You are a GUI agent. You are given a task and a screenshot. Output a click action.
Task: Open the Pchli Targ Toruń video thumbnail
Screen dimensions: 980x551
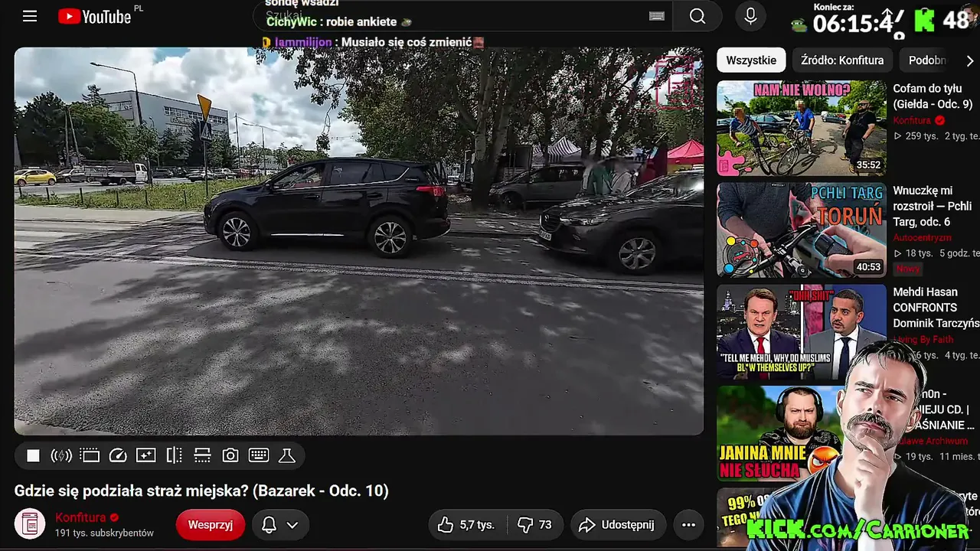click(802, 230)
